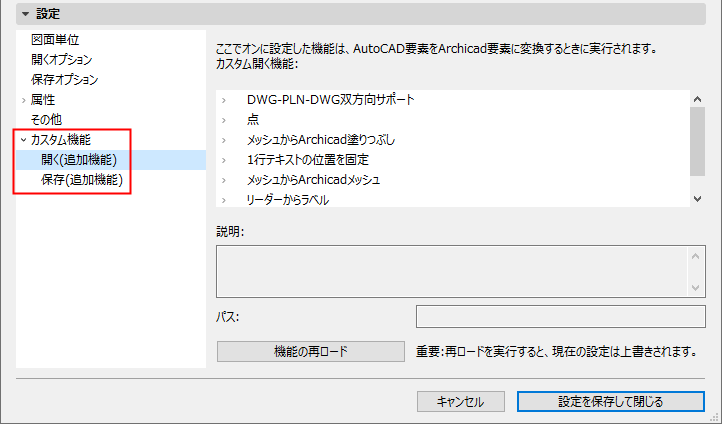The height and width of the screenshot is (424, 722).
Task: Select 属性 in settings tree
Action: [x=43, y=99]
